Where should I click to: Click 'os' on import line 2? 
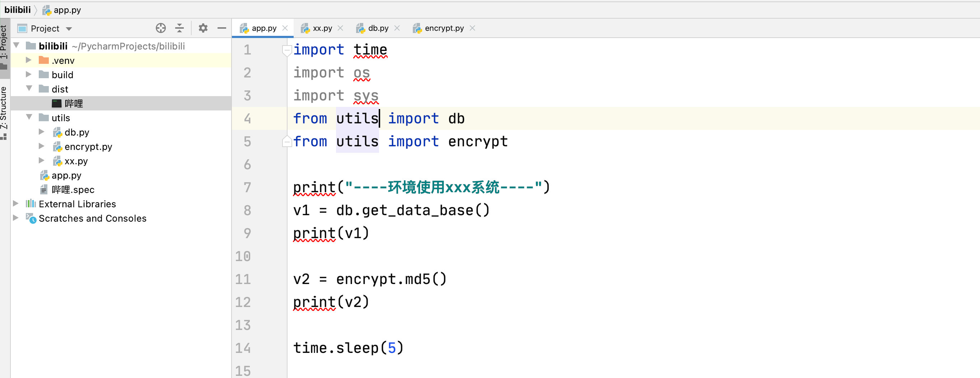(361, 72)
